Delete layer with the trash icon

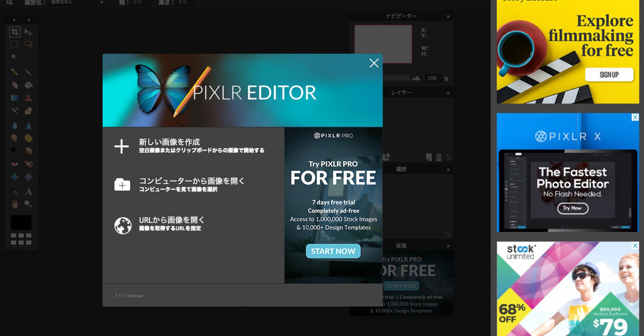click(x=439, y=157)
